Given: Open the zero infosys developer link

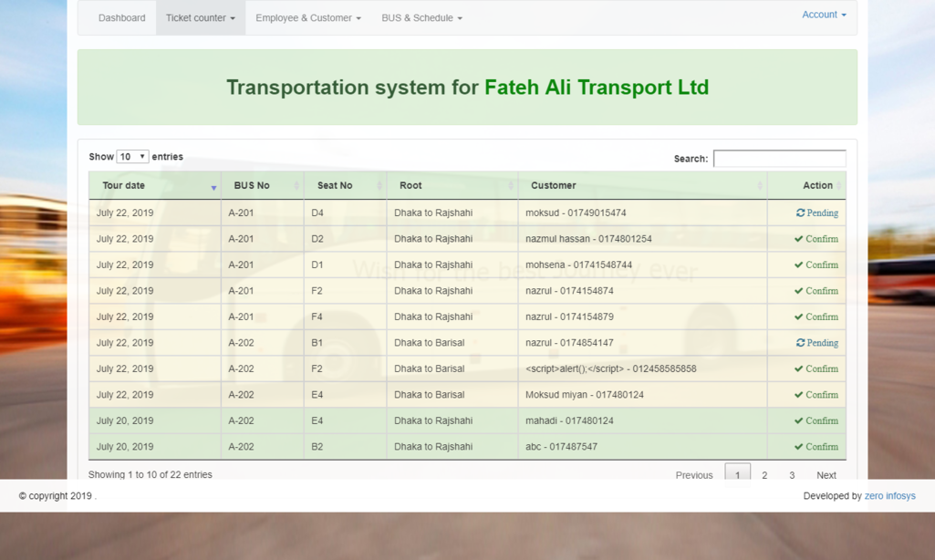Looking at the screenshot, I should [889, 496].
